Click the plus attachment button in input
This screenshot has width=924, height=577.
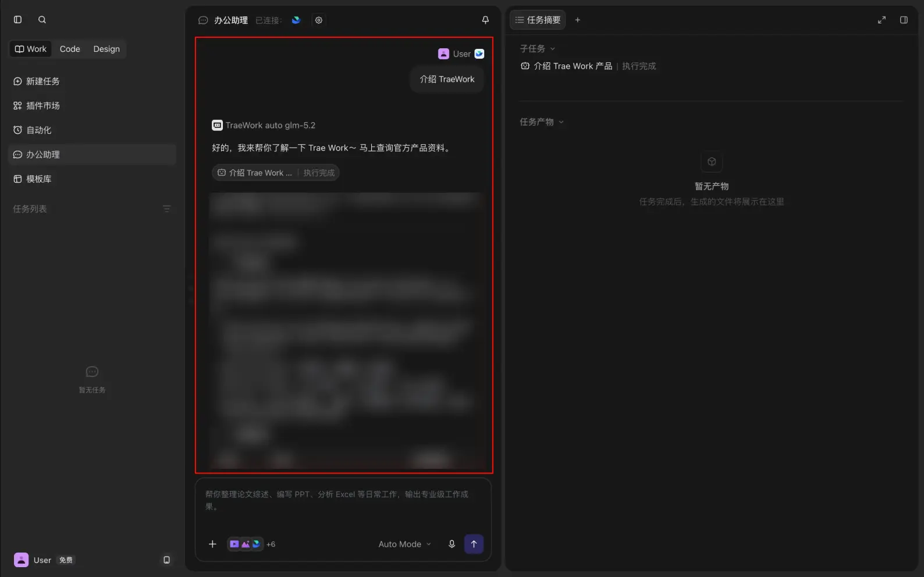[x=212, y=544]
